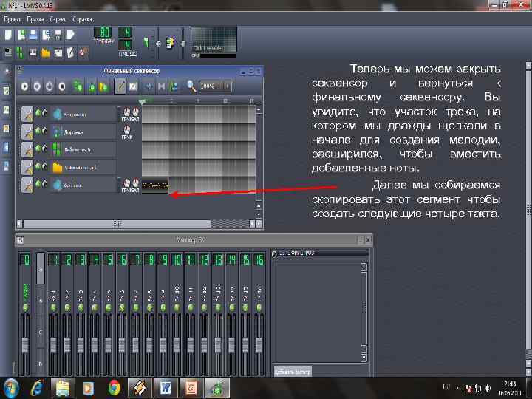Stop playback in the sequencer
Viewport: 532px width, 399px height.
[62, 86]
